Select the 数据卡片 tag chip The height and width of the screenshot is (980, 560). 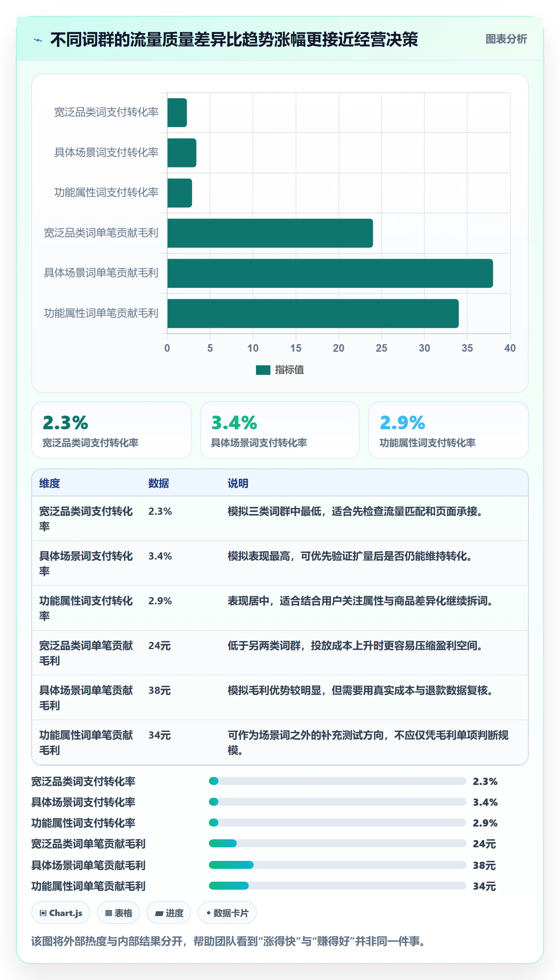pyautogui.click(x=227, y=913)
